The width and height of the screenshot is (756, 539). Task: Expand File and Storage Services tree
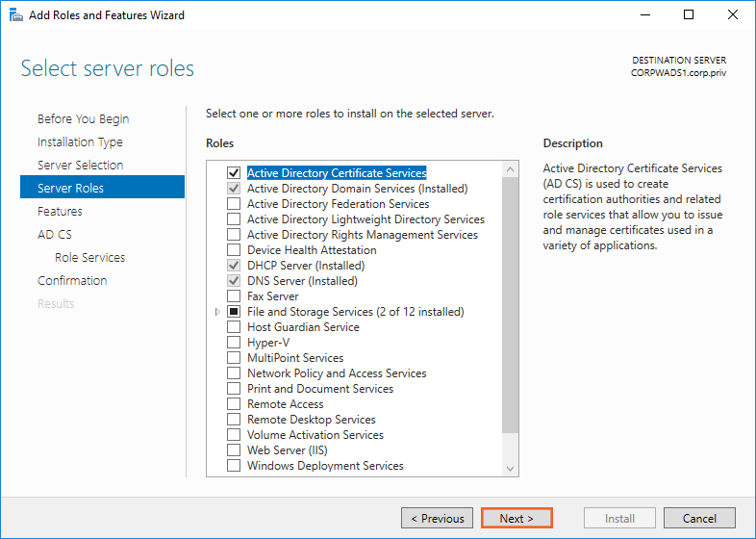tap(218, 312)
